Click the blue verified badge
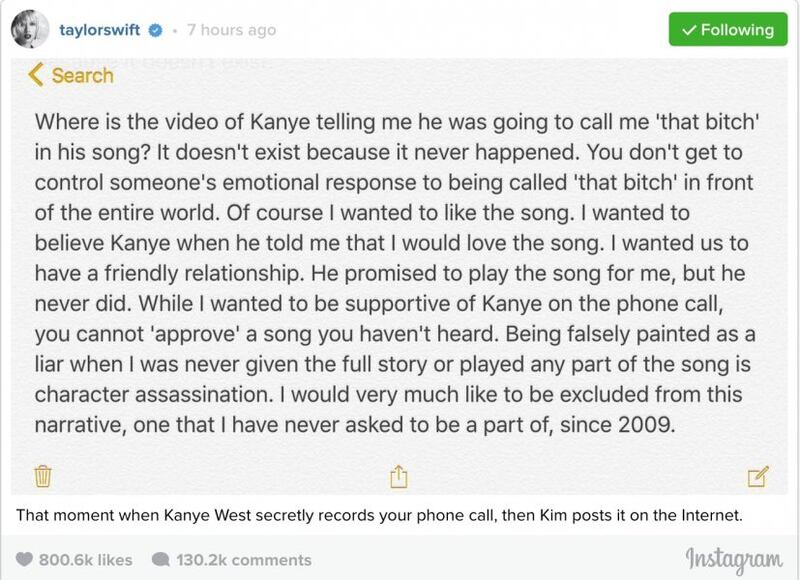This screenshot has width=800, height=580. coord(156,30)
